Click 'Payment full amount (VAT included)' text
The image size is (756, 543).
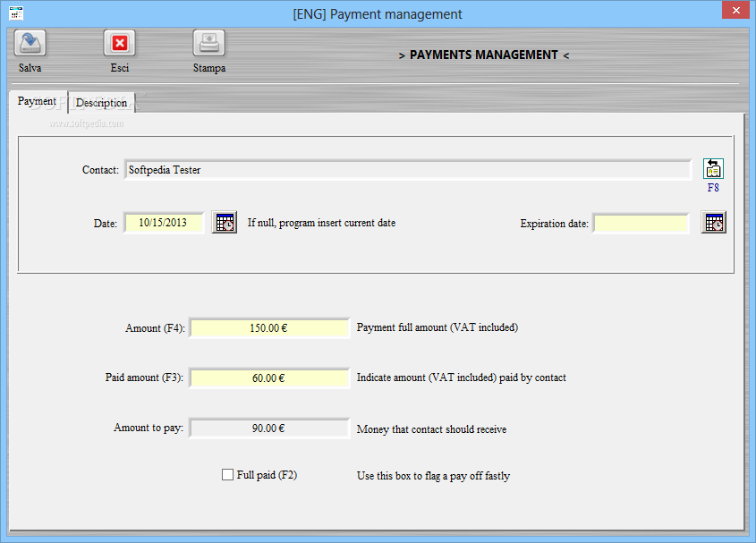[437, 327]
